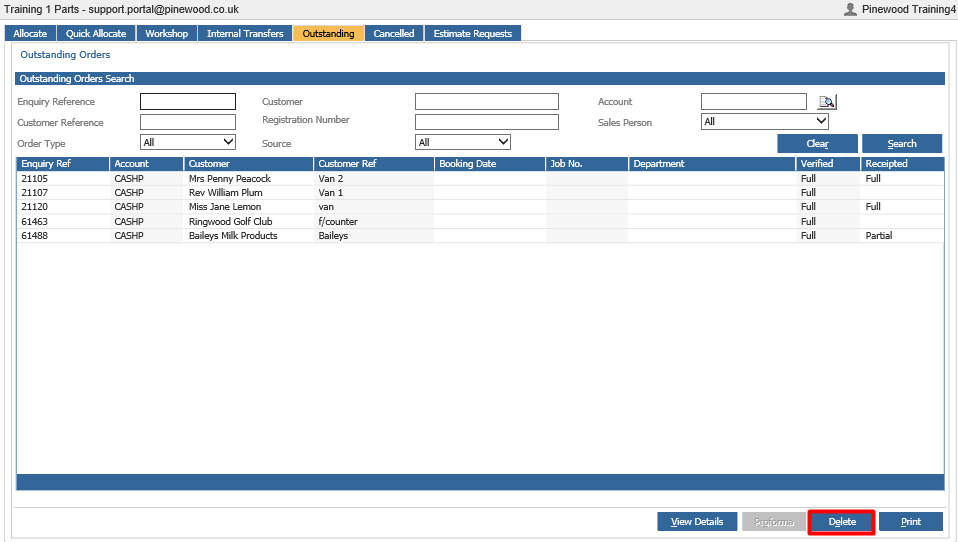Image resolution: width=958 pixels, height=542 pixels.
Task: Select the Internal Transfers tab
Action: [245, 34]
